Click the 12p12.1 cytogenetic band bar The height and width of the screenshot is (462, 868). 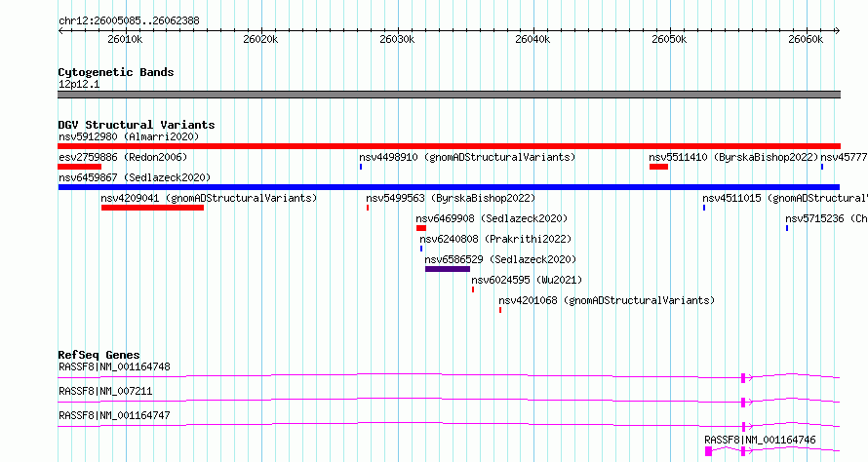[x=449, y=95]
